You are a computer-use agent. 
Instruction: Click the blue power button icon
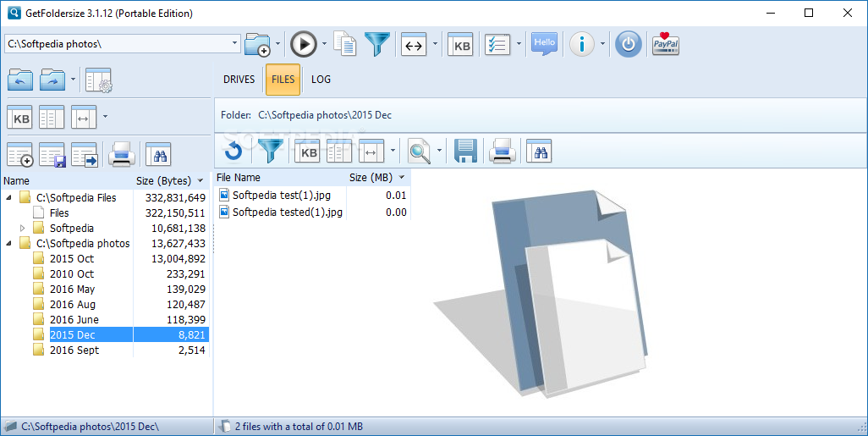tap(629, 44)
